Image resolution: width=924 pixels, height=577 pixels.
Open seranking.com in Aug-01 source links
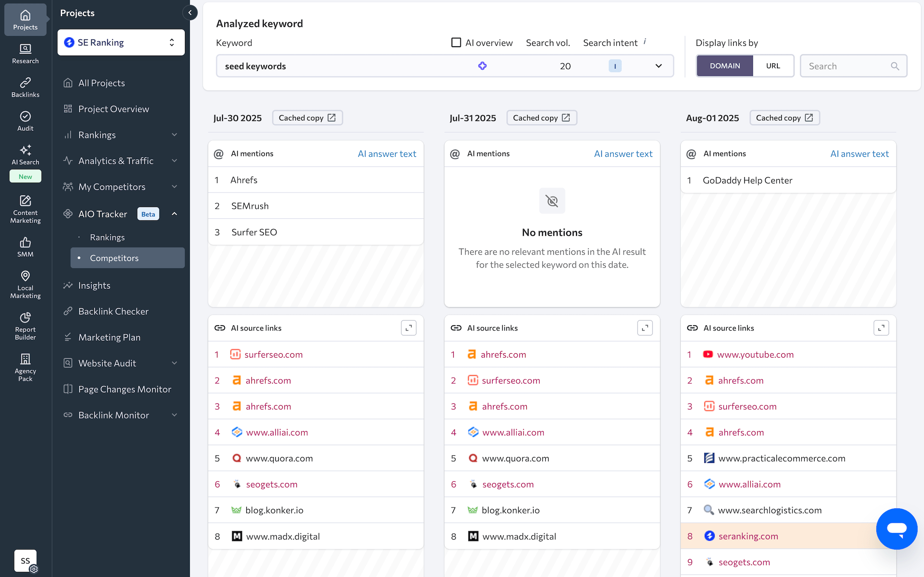[x=748, y=536]
